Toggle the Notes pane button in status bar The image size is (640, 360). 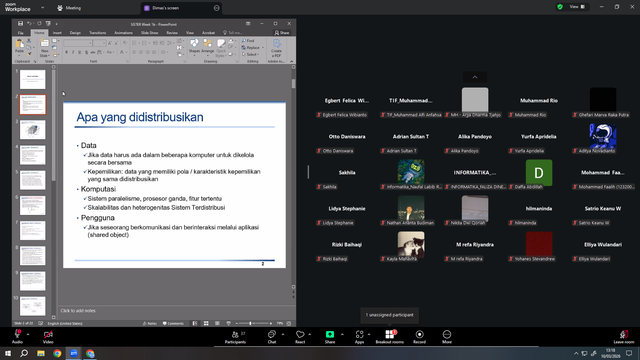coord(150,323)
